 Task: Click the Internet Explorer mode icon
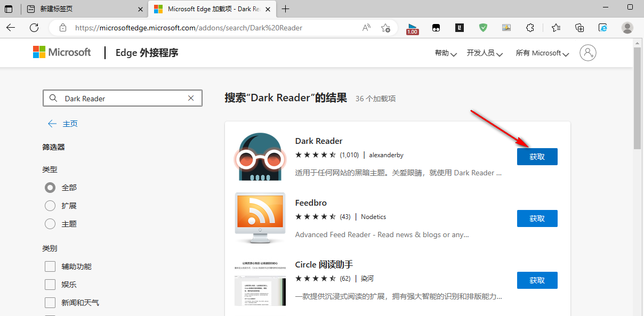click(x=603, y=28)
